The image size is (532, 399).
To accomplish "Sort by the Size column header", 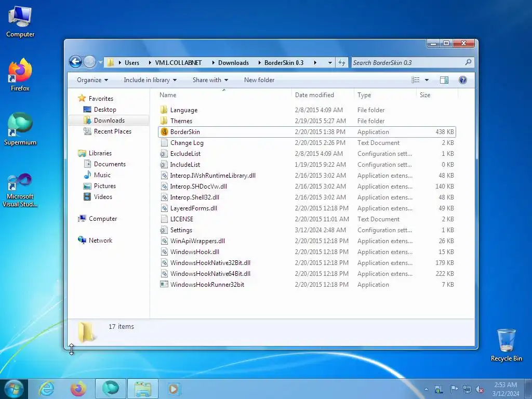I will [437, 95].
